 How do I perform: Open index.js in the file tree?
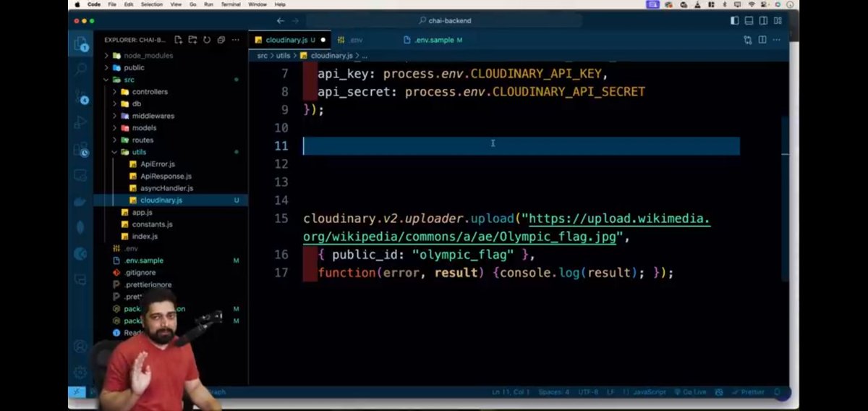[x=144, y=237]
